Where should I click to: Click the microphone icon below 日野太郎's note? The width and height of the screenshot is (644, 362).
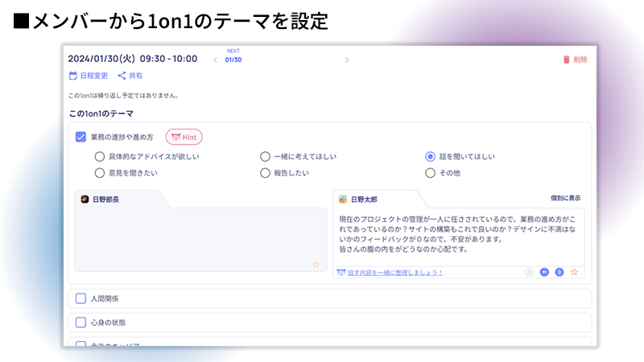pyautogui.click(x=559, y=272)
